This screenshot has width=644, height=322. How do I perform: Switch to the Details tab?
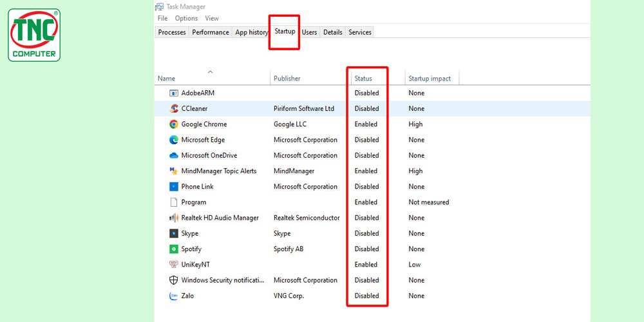[x=333, y=32]
